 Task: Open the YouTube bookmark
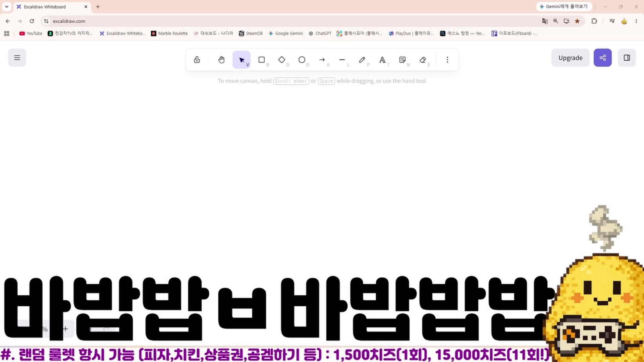(31, 33)
